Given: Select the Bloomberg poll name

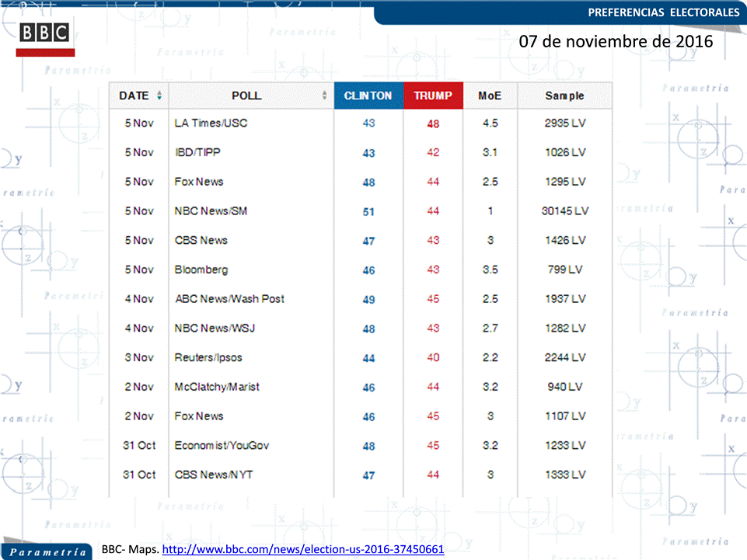Looking at the screenshot, I should click(201, 270).
